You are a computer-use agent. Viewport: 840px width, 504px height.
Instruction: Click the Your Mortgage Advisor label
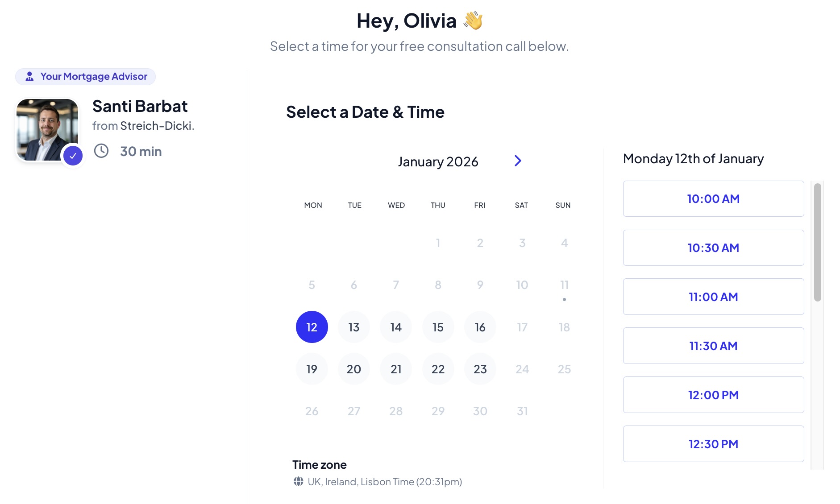pyautogui.click(x=94, y=76)
